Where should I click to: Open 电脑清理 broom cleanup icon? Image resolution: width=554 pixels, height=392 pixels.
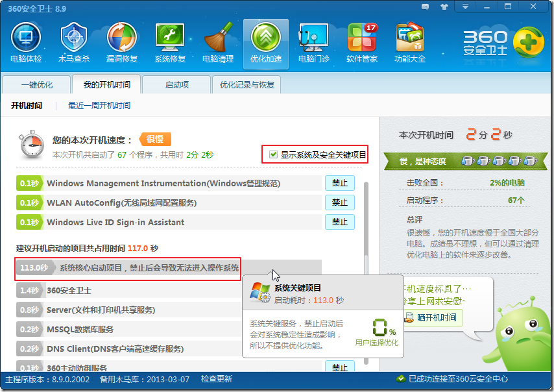tap(218, 42)
